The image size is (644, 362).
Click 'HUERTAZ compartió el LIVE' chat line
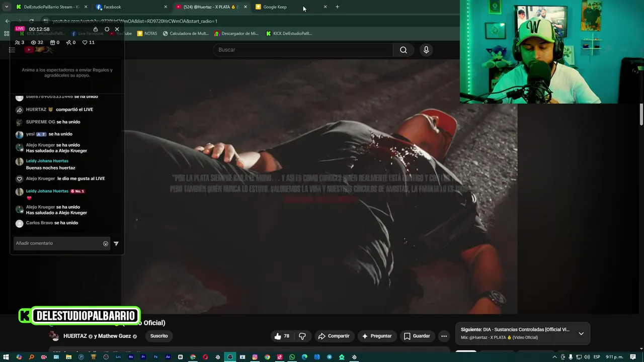point(59,110)
